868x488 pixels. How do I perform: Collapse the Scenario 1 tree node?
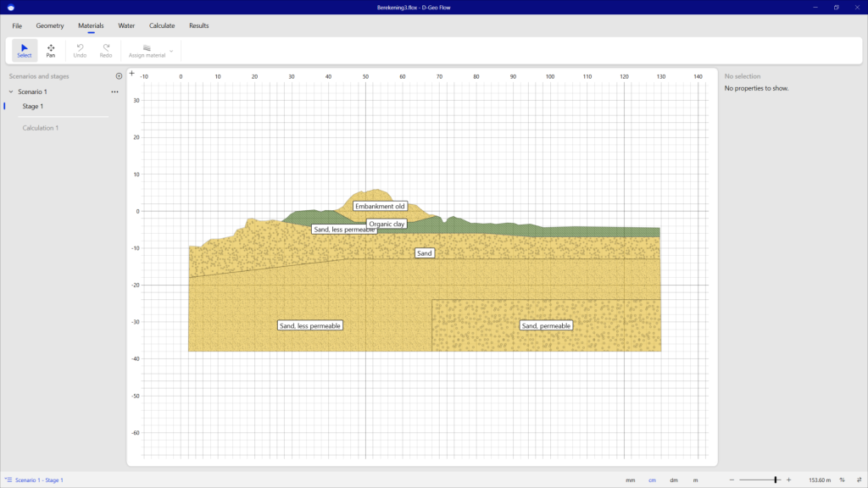pyautogui.click(x=10, y=91)
